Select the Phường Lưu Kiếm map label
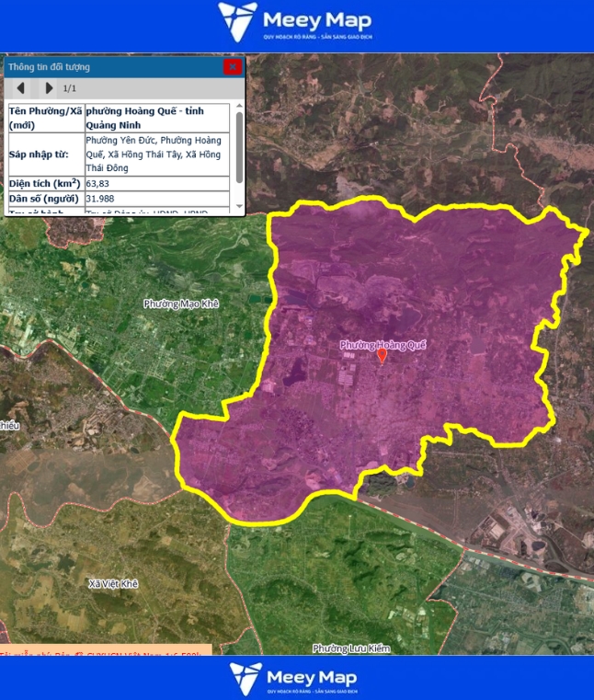Screen dimensions: 594x700 click(350, 648)
